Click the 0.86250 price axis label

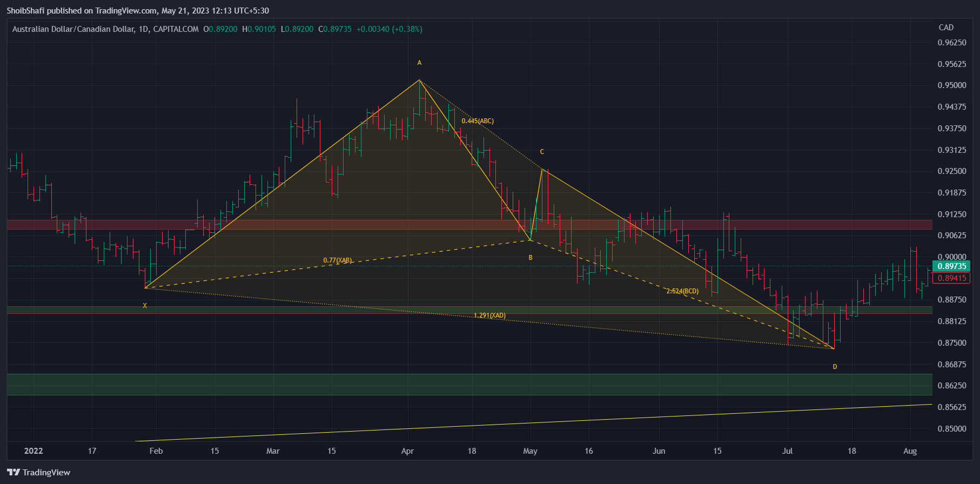[x=952, y=386]
